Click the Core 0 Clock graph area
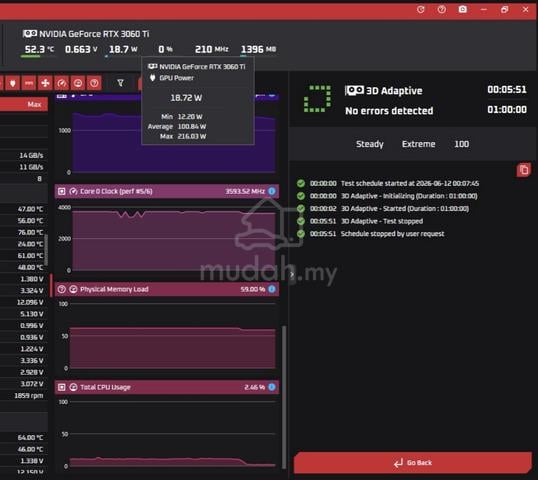The image size is (538, 480). coord(174,238)
